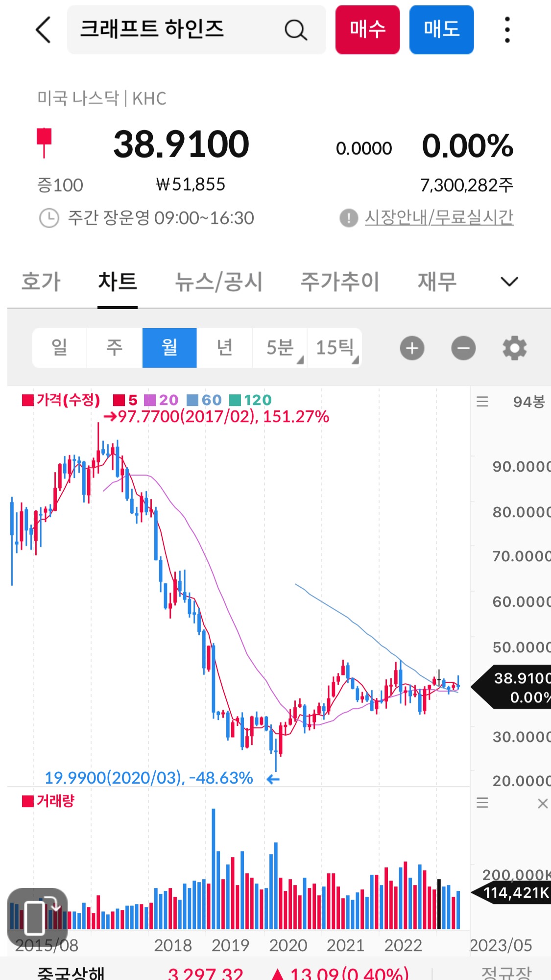Open the chart panel menu beside 94봉
Viewport: 551px width, 980px height.
[x=482, y=401]
